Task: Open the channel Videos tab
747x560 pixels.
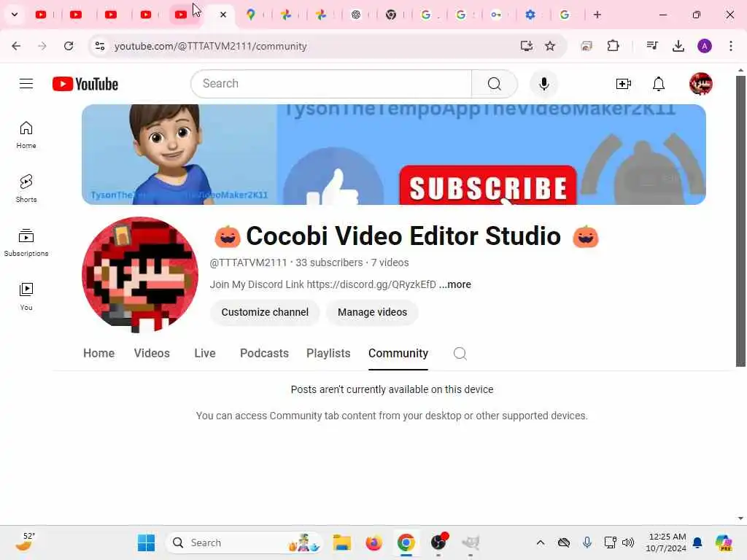Action: point(152,354)
